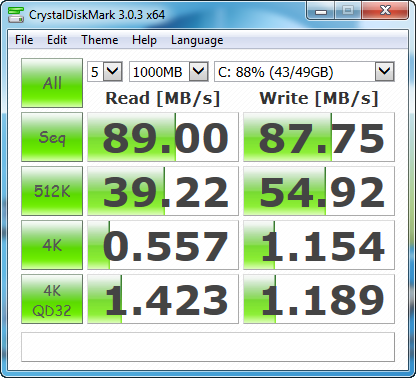Expand the 1000MB test size dropdown
The width and height of the screenshot is (416, 378).
pos(169,71)
